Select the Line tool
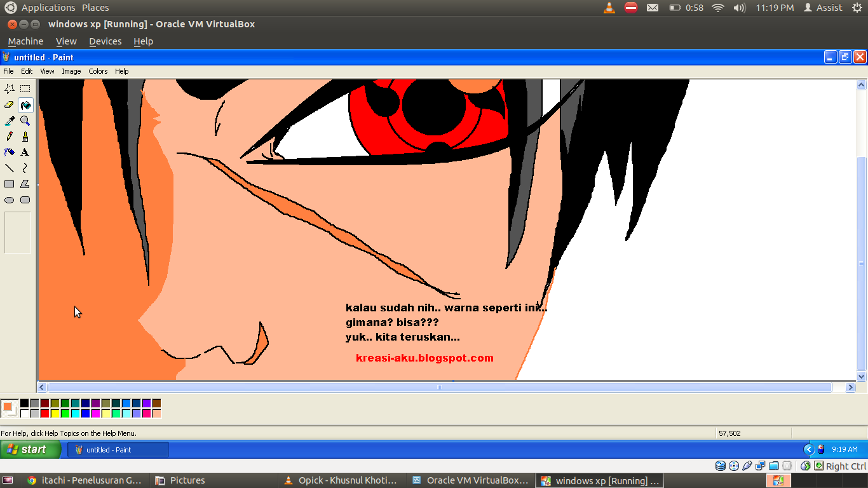Viewport: 868px width, 488px height. point(10,168)
